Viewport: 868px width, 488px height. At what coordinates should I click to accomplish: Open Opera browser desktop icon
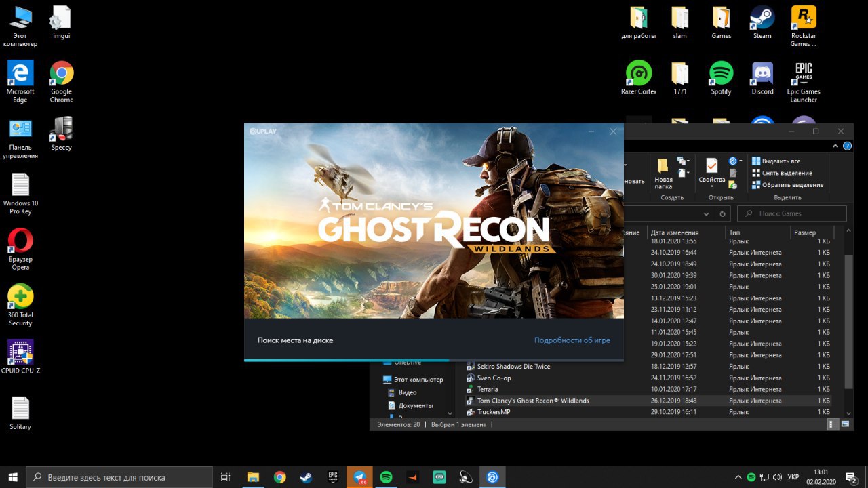20,249
